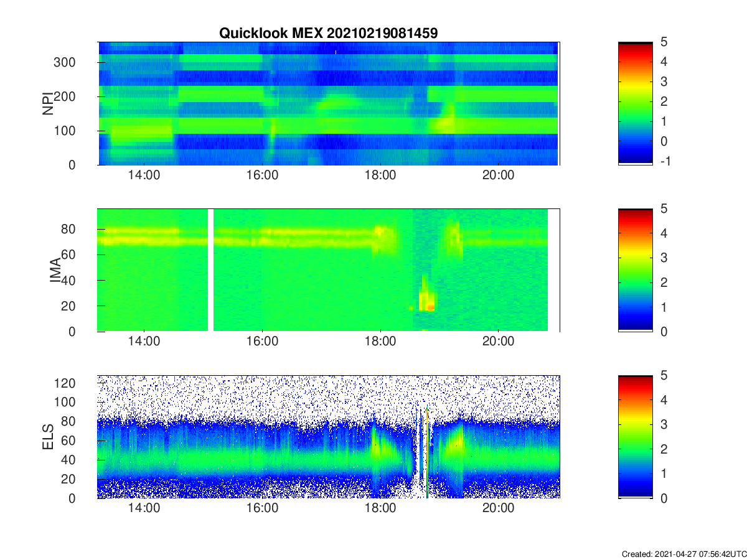Viewport: 747px width, 560px height.
Task: Click the 3 label on IMA colorbar
Action: click(x=662, y=258)
